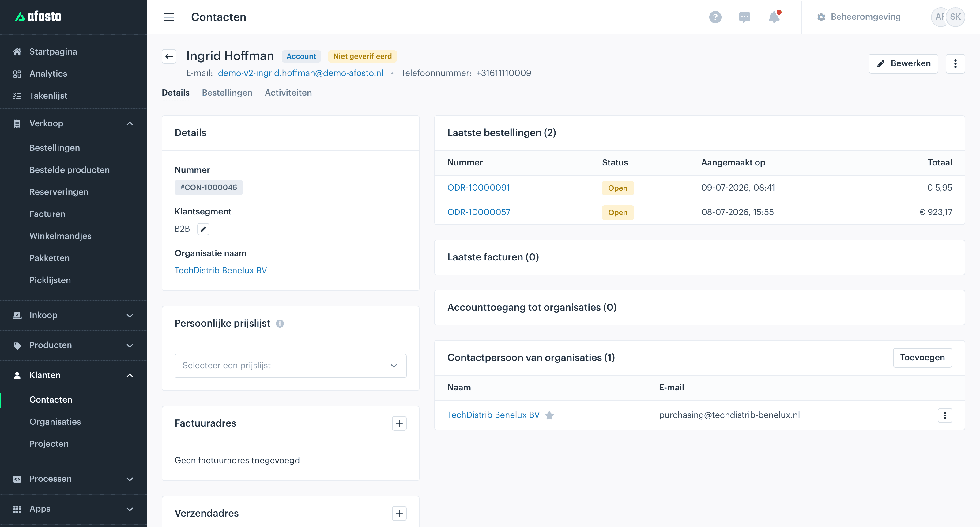Open the Selecteer een prijslijst dropdown
The height and width of the screenshot is (527, 980).
[290, 366]
